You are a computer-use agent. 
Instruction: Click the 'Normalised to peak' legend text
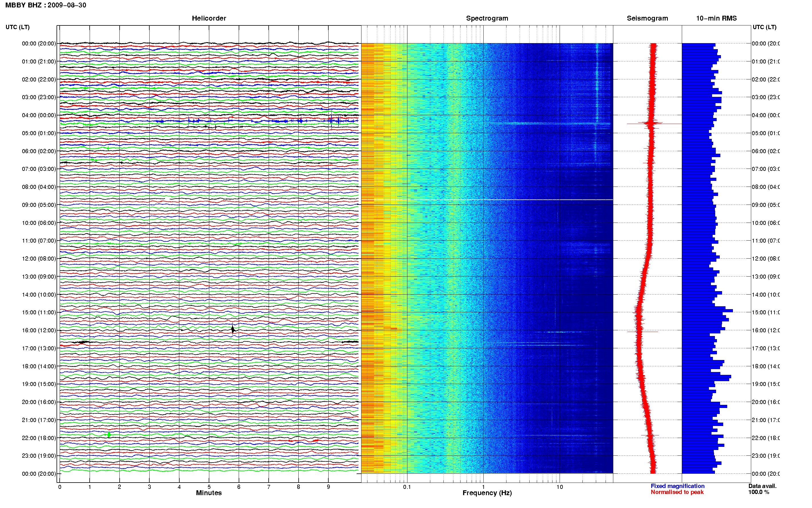(x=677, y=492)
